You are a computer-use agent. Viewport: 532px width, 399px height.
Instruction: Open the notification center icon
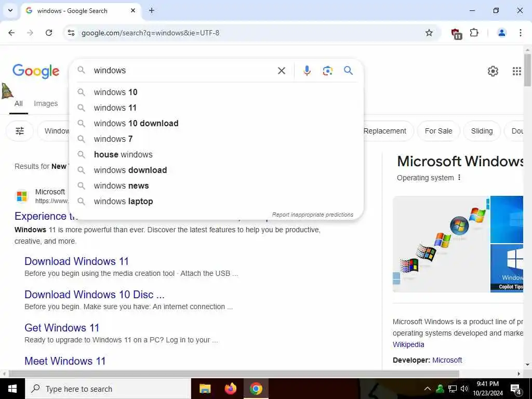(x=516, y=390)
